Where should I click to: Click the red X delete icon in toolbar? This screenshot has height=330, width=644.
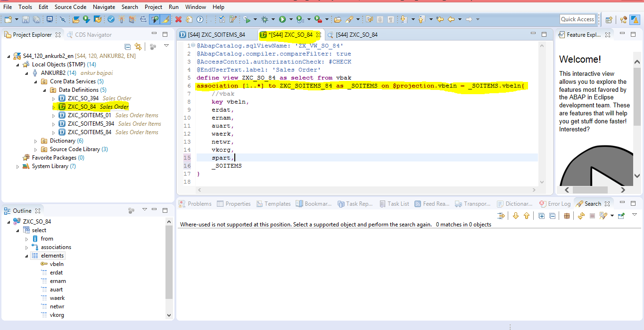178,19
